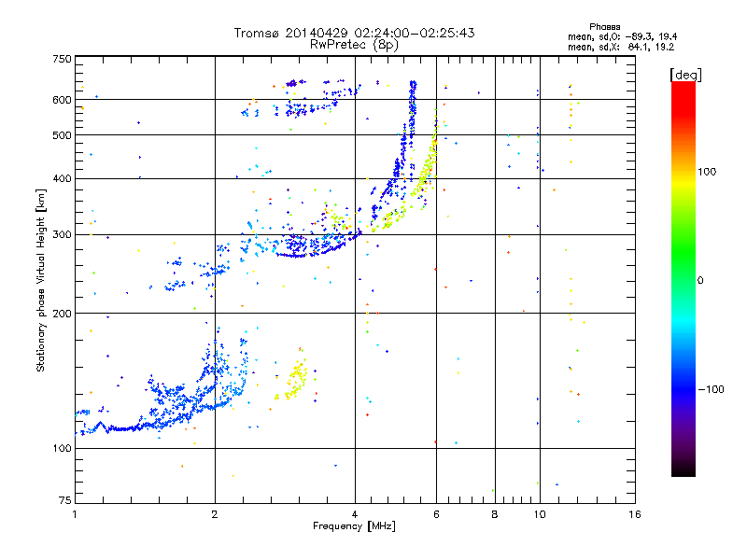This screenshot has height=560, width=747.
Task: Click the plot title 'Tromsø 20140429 02:24:00-02:25:43'
Action: [354, 33]
